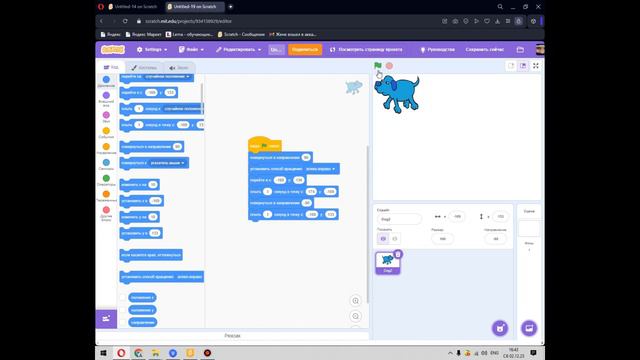This screenshot has width=640, height=360.
Task: Open Посмотреть страницу проекта link
Action: (366, 49)
